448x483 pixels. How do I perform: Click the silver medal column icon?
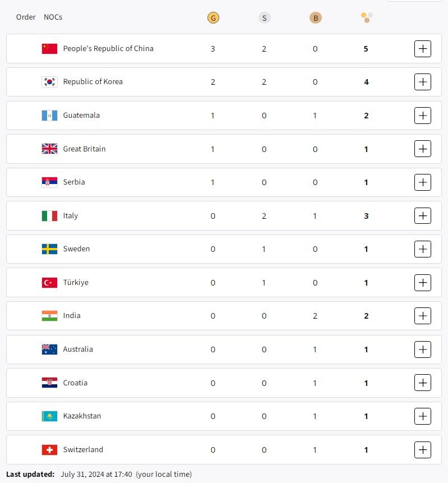(264, 18)
